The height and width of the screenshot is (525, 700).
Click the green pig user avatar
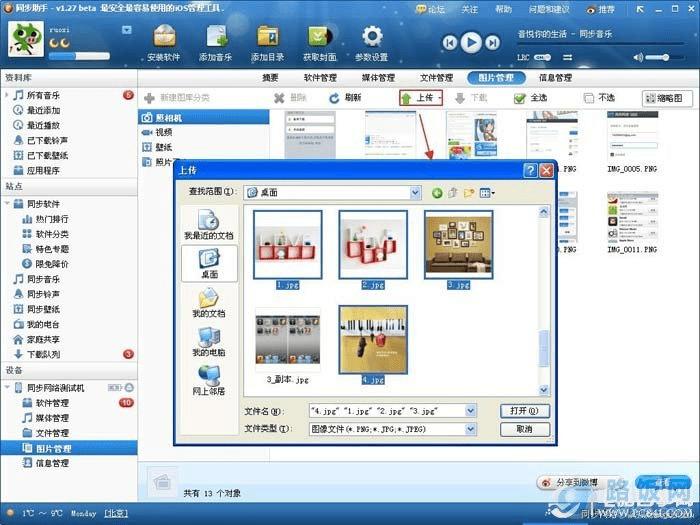[26, 39]
